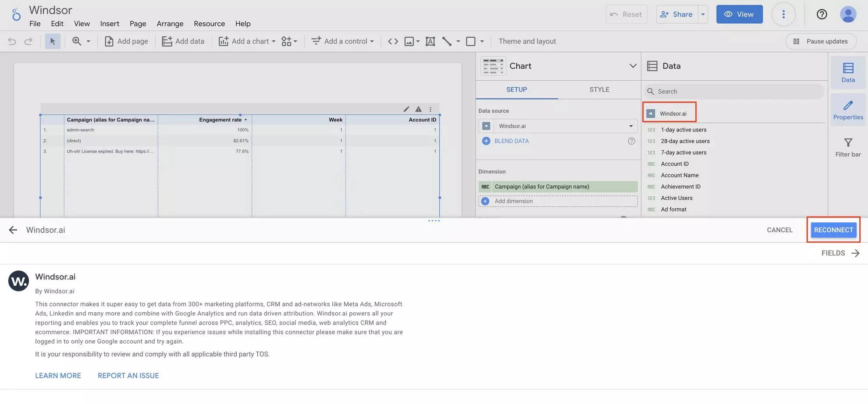Click the data icon before Windsor.ai source
868x404 pixels.
tap(651, 113)
